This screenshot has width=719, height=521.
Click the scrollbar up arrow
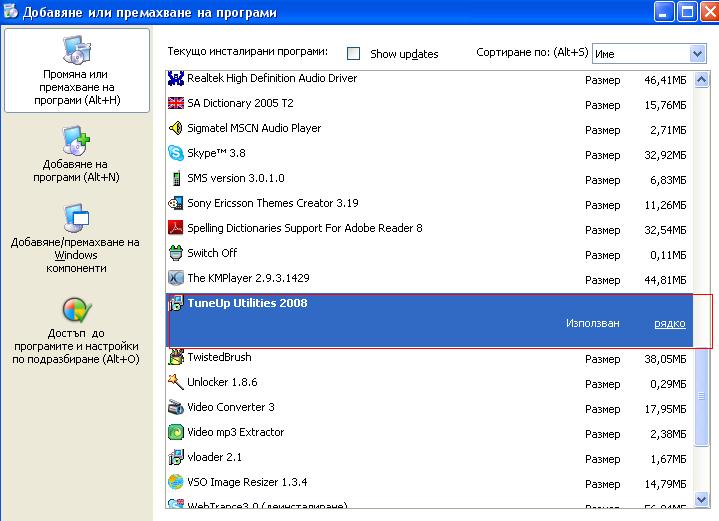click(x=702, y=80)
